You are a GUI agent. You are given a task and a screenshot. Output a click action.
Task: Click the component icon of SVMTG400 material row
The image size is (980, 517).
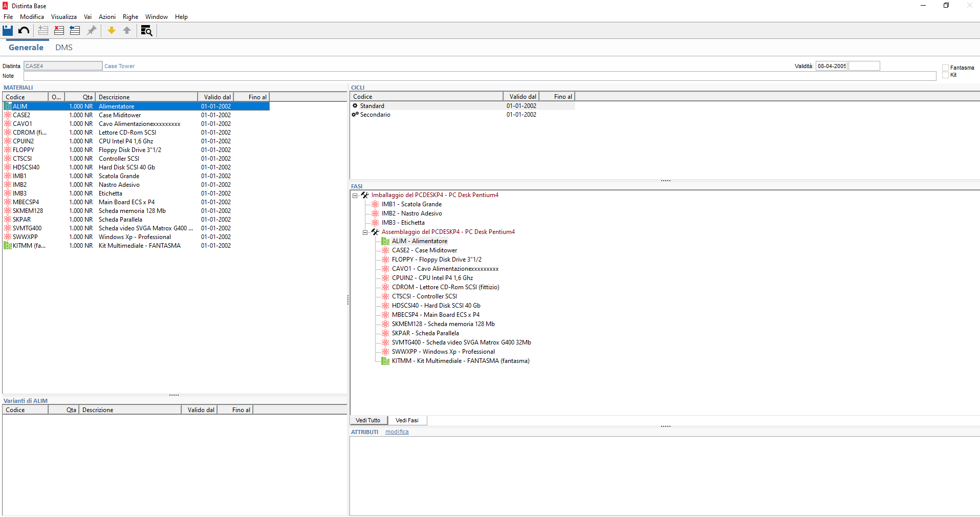(8, 228)
